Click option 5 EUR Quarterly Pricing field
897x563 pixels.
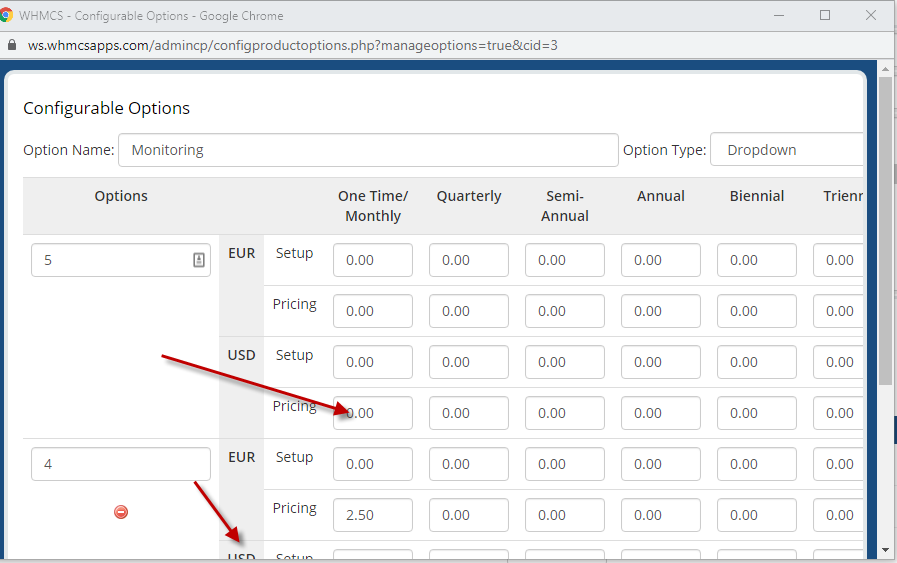[x=468, y=311]
